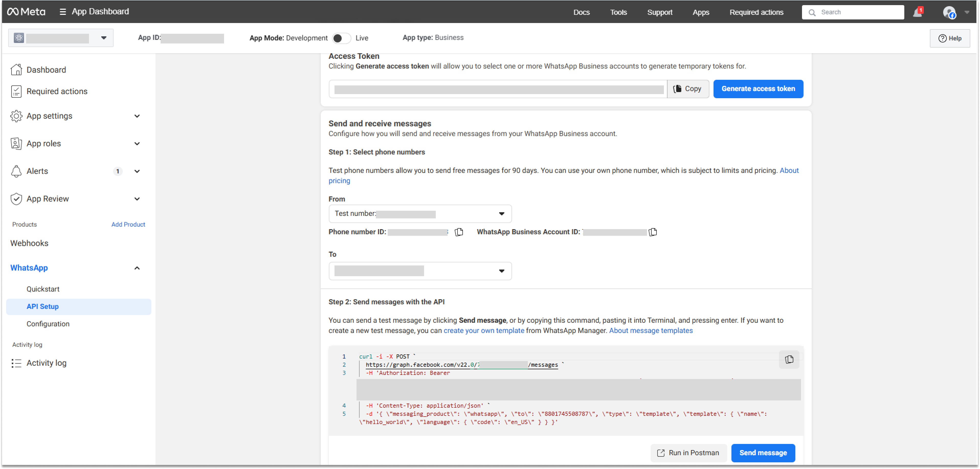Copy the Phone number ID
The height and width of the screenshot is (469, 980).
coord(459,232)
